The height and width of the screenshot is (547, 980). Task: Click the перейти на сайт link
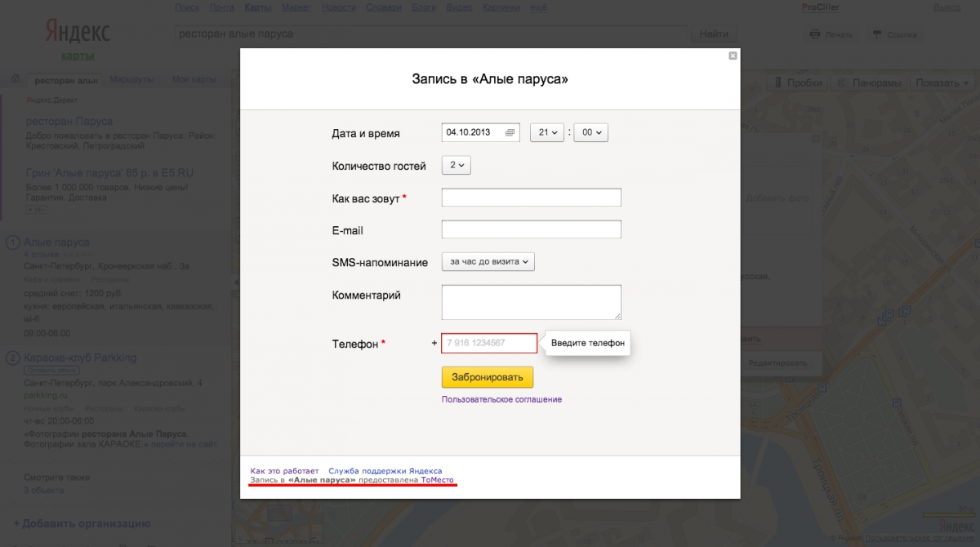tap(184, 445)
